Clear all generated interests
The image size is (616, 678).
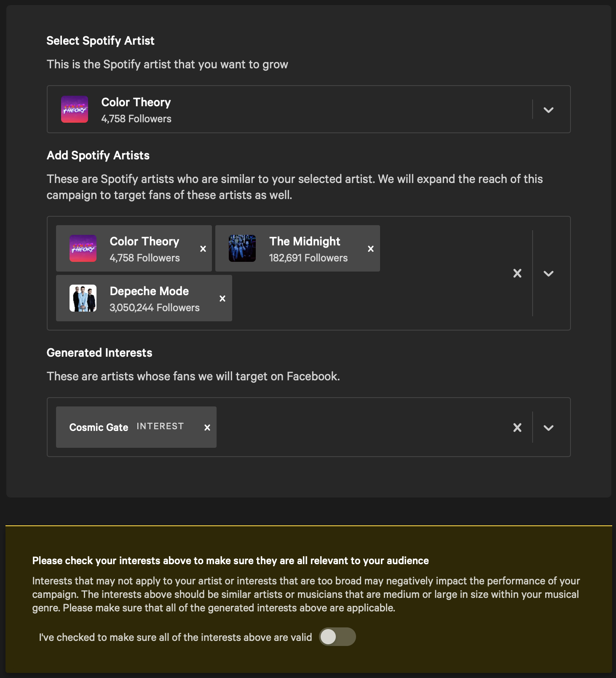(x=517, y=428)
